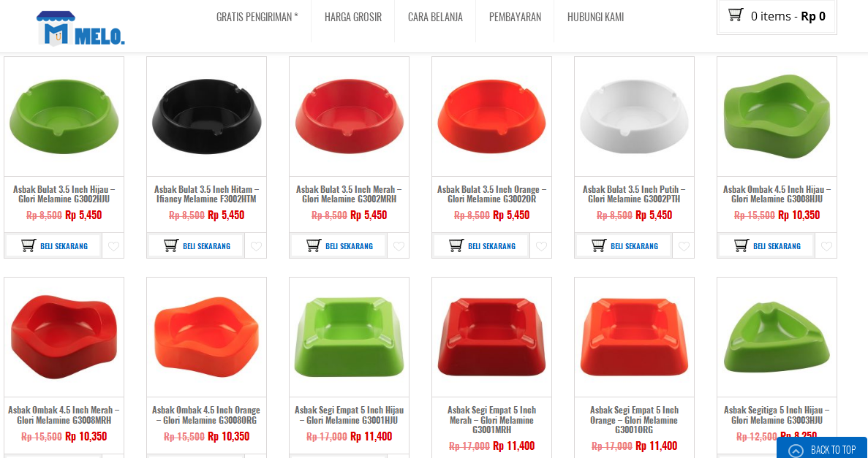Toggle wishlist heart for Asbak Bulat Putih
The height and width of the screenshot is (458, 868).
click(x=684, y=246)
